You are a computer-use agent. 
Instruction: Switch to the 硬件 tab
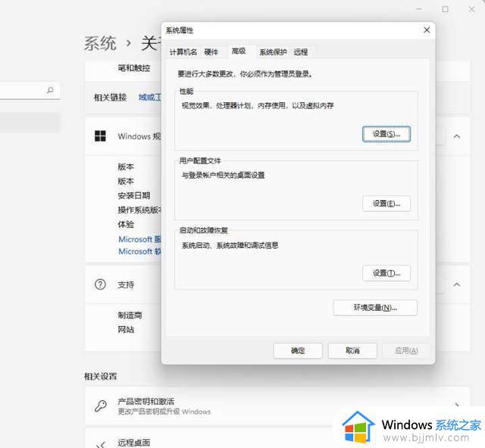211,52
